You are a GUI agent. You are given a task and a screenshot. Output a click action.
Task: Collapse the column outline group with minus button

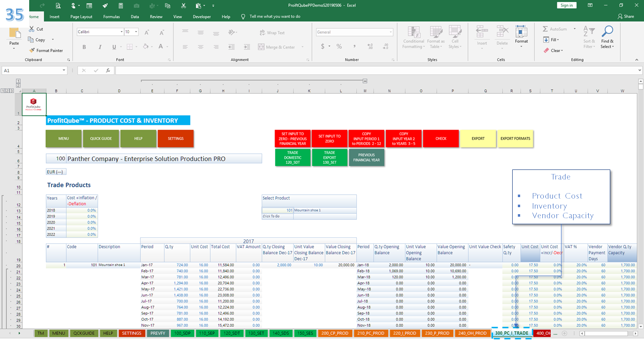(365, 81)
